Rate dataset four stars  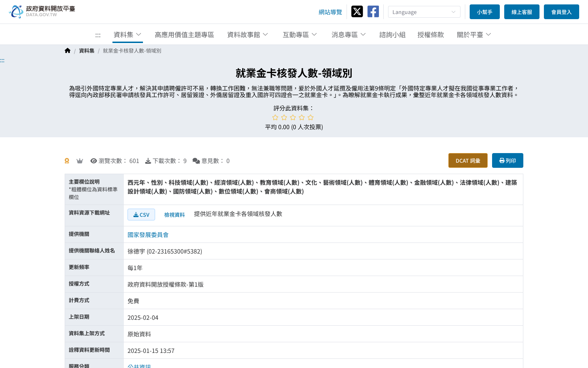click(x=302, y=117)
